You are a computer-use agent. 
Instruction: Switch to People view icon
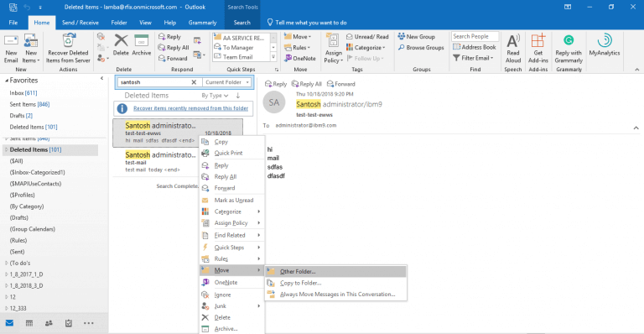point(49,323)
